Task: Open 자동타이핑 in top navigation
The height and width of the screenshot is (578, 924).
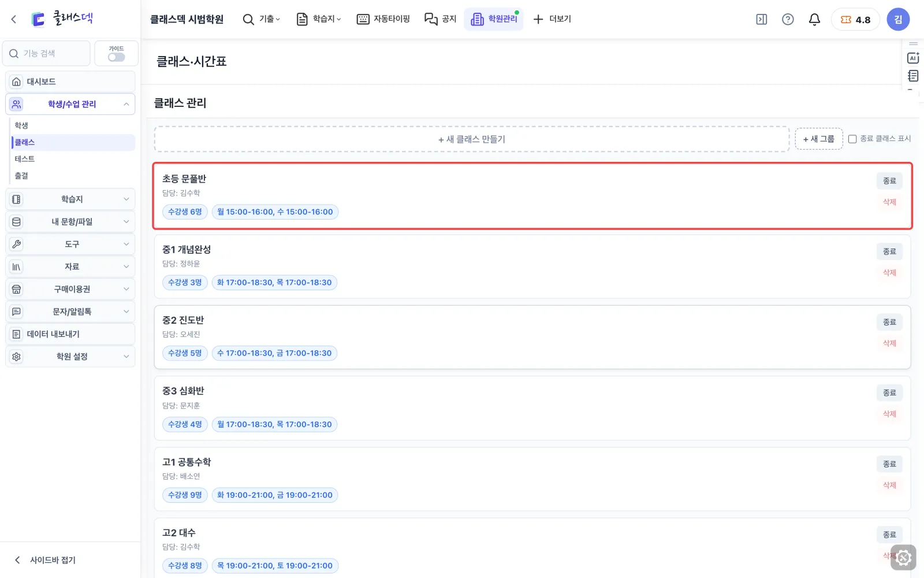Action: coord(383,19)
